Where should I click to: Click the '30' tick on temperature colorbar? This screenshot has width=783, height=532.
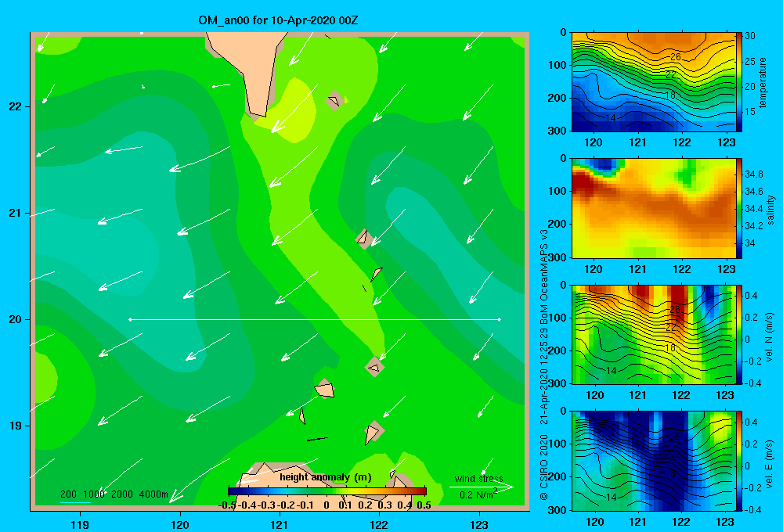(750, 36)
